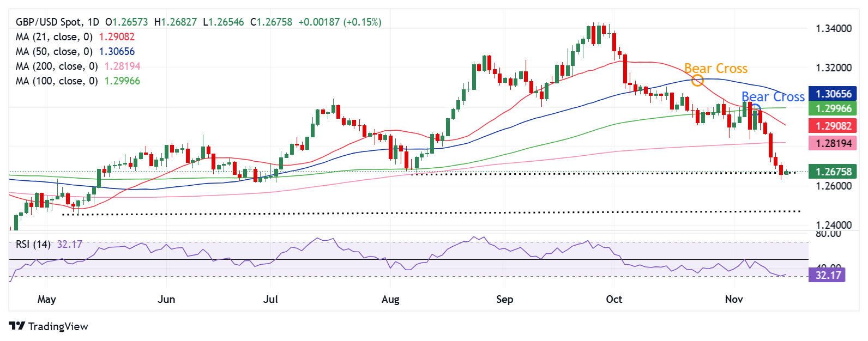Click the Sep label on the time axis
The width and height of the screenshot is (868, 341).
504,299
